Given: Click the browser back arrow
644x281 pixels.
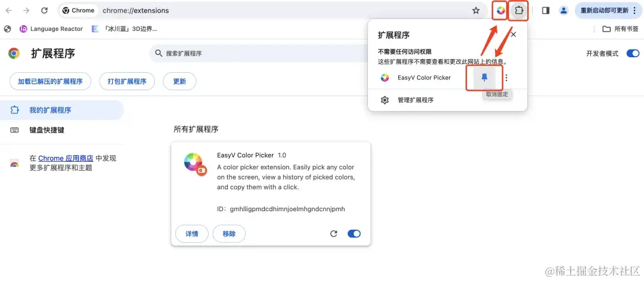Looking at the screenshot, I should [x=8, y=11].
